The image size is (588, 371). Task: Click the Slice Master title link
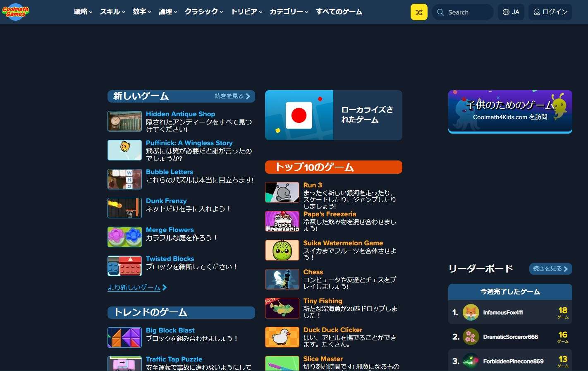323,359
